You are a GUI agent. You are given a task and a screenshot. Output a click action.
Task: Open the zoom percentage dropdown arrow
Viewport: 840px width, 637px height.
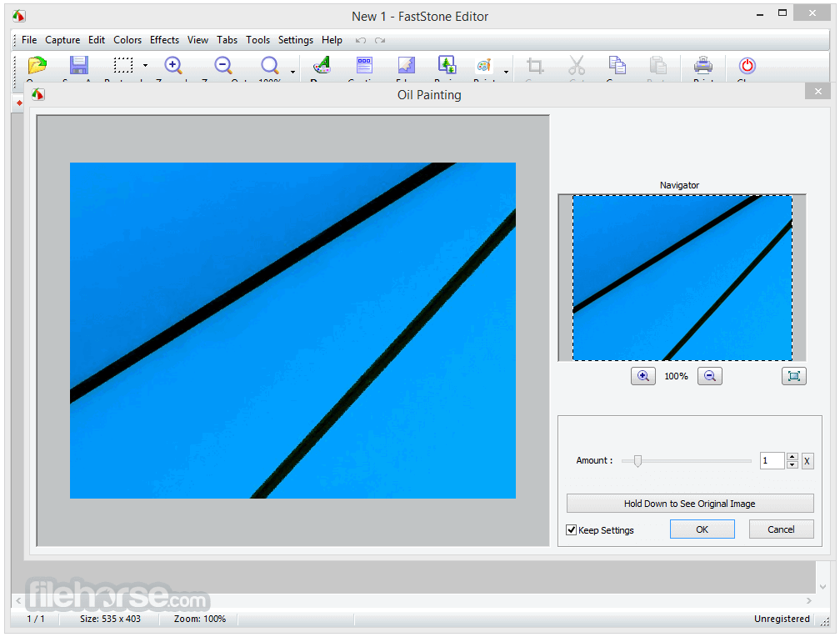click(292, 73)
